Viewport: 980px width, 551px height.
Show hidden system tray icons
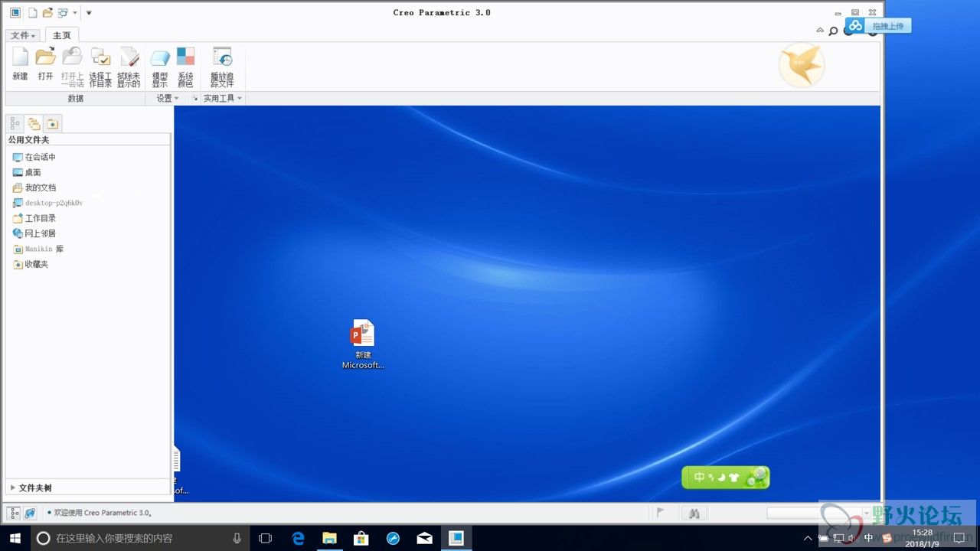pos(807,538)
